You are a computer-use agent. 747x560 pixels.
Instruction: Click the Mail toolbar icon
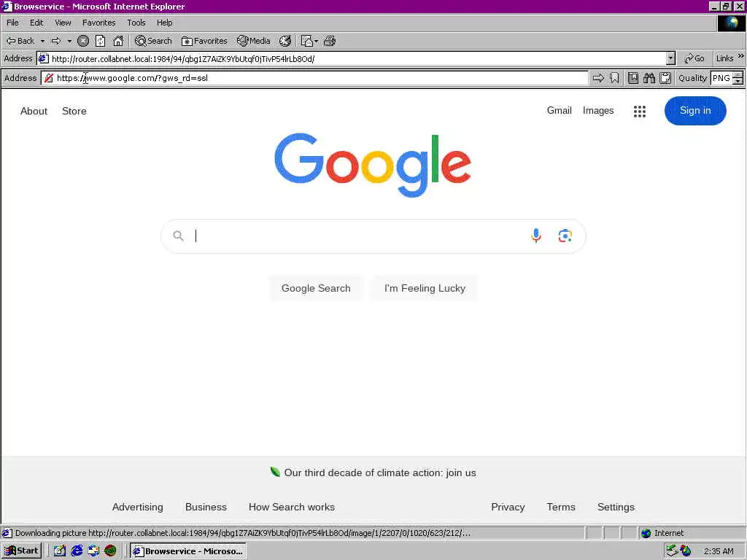307,41
